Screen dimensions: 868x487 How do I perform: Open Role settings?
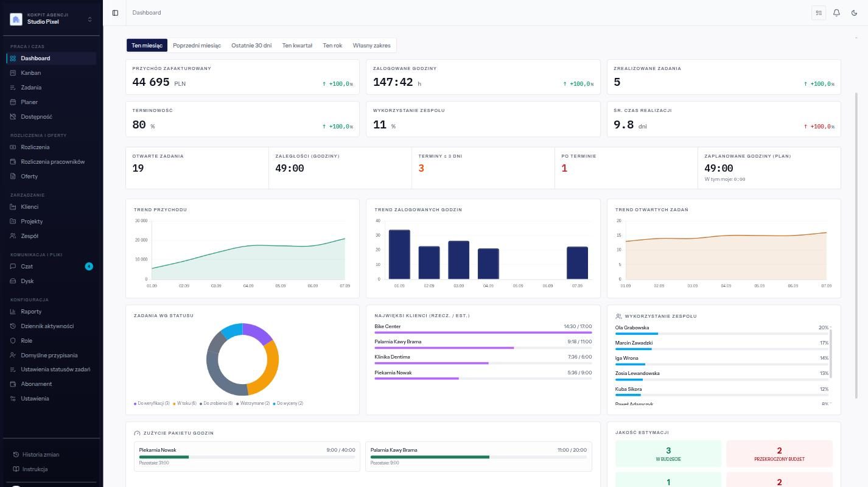pyautogui.click(x=51, y=341)
